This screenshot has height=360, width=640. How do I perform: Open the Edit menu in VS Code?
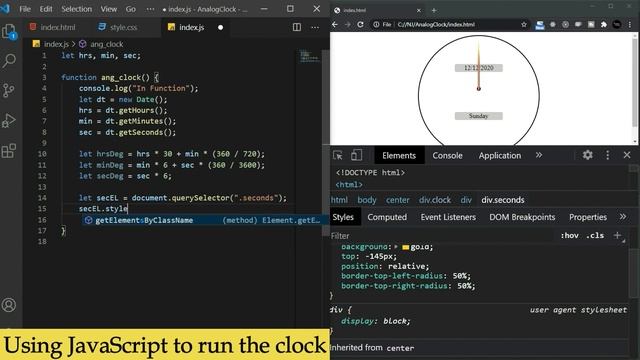(46, 9)
